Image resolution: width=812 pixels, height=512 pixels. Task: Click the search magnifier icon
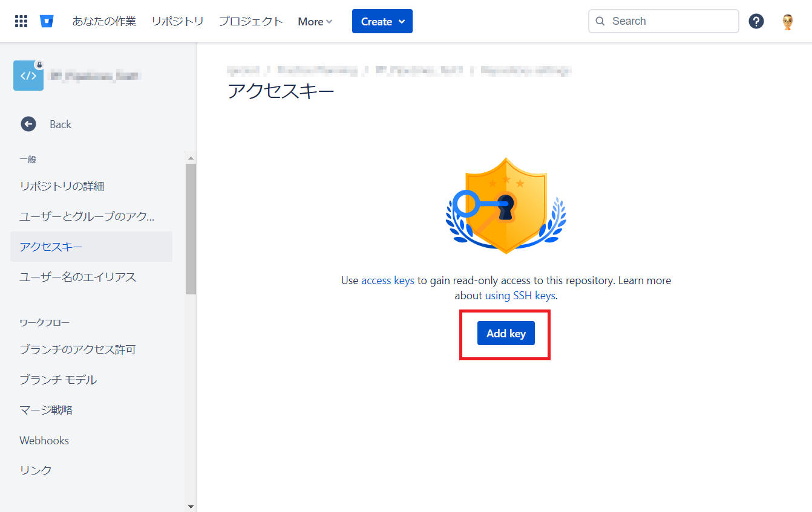(x=600, y=21)
